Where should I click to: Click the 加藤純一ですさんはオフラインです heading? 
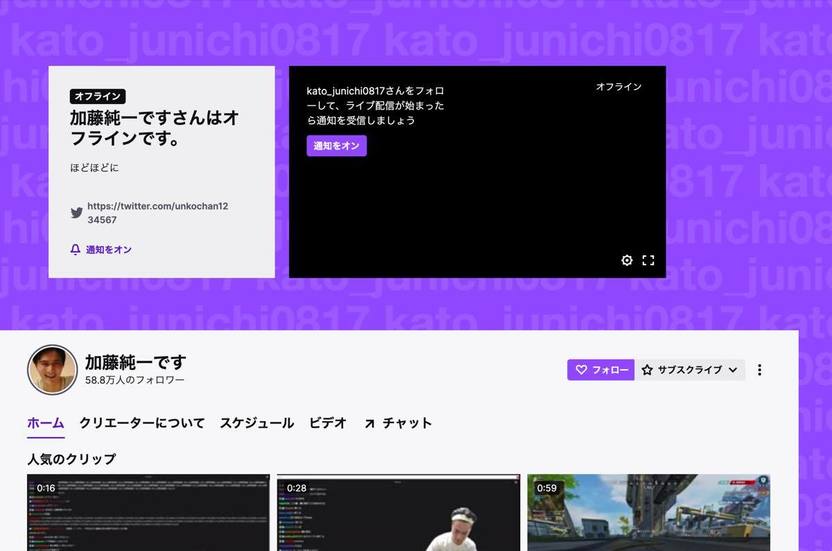tap(154, 128)
